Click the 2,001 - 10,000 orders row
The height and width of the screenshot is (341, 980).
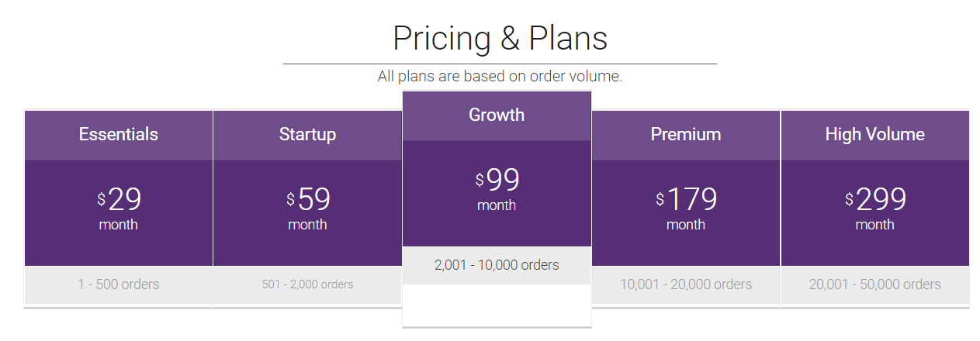click(497, 265)
